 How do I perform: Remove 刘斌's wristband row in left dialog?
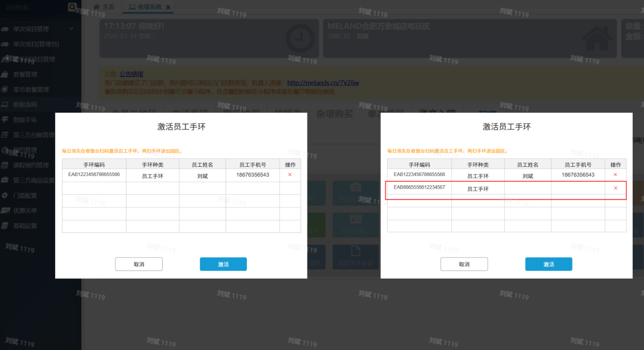coord(290,175)
